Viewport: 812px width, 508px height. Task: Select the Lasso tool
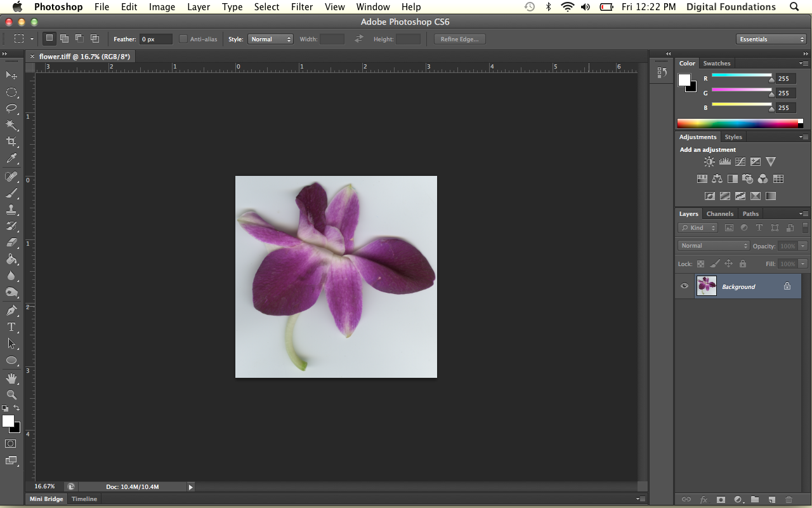point(11,109)
